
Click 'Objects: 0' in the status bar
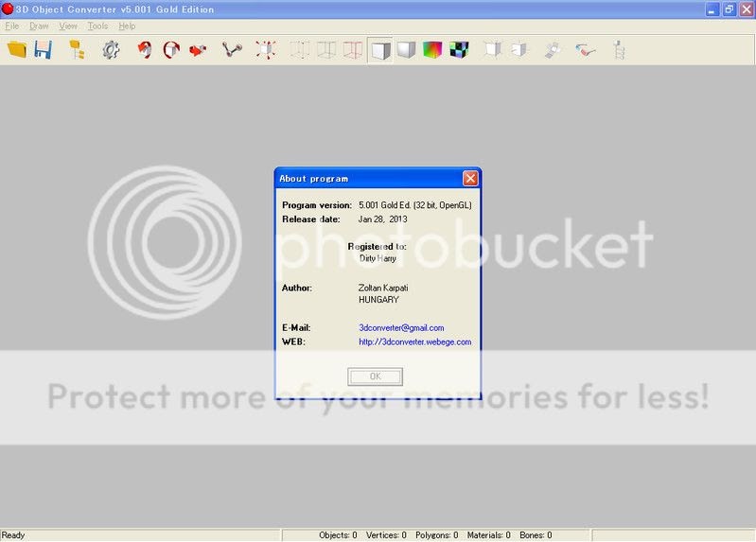click(338, 535)
